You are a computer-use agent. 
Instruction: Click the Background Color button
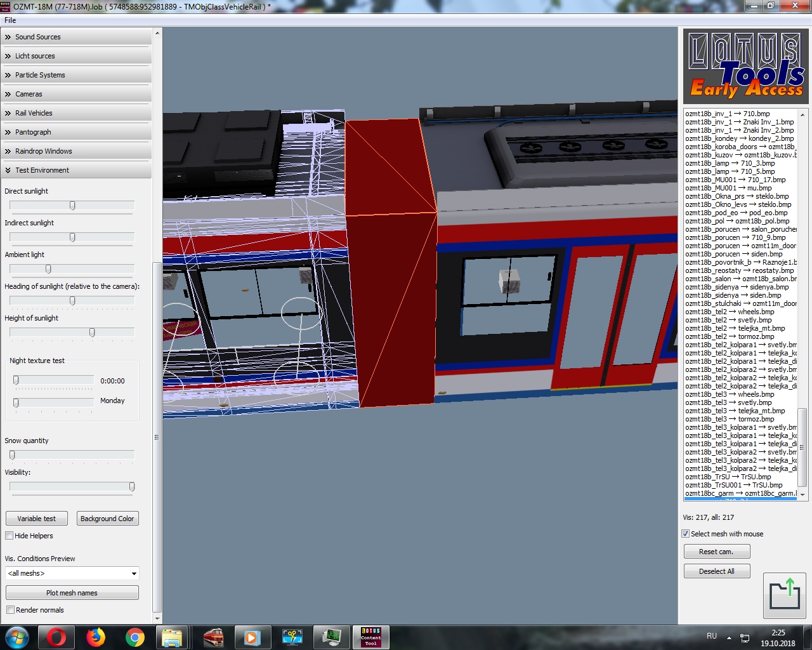tap(107, 519)
